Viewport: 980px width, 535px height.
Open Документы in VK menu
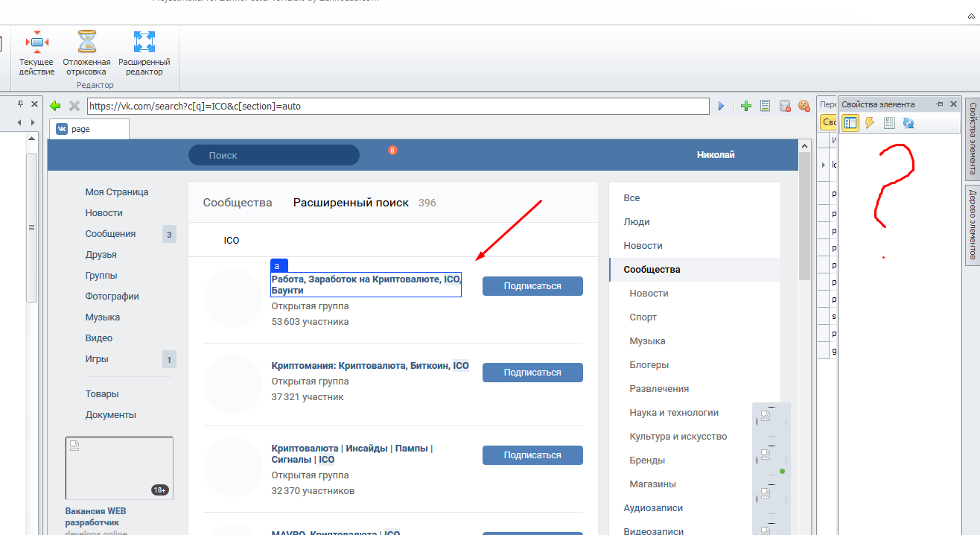point(111,414)
